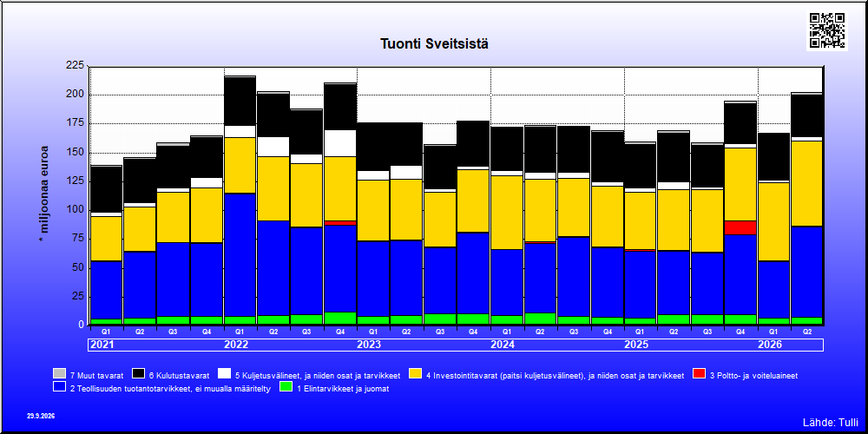
Task: Click the date stamp 29.9.2026
Action: point(41,416)
